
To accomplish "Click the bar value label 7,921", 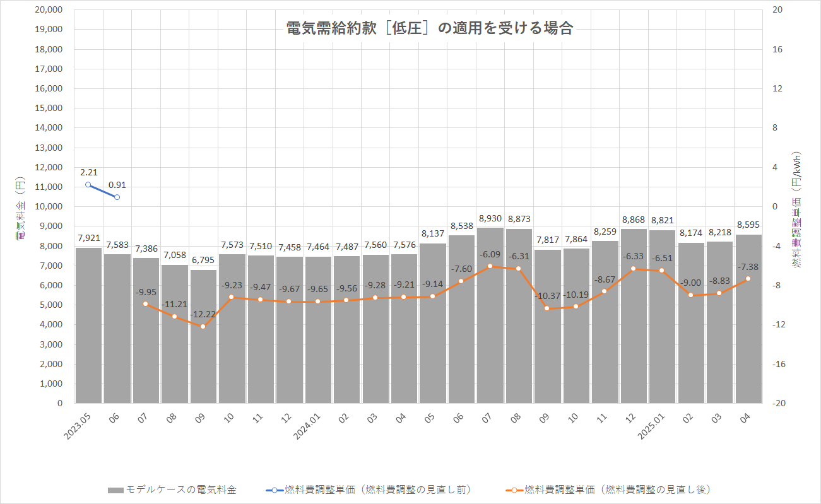I will click(x=88, y=238).
